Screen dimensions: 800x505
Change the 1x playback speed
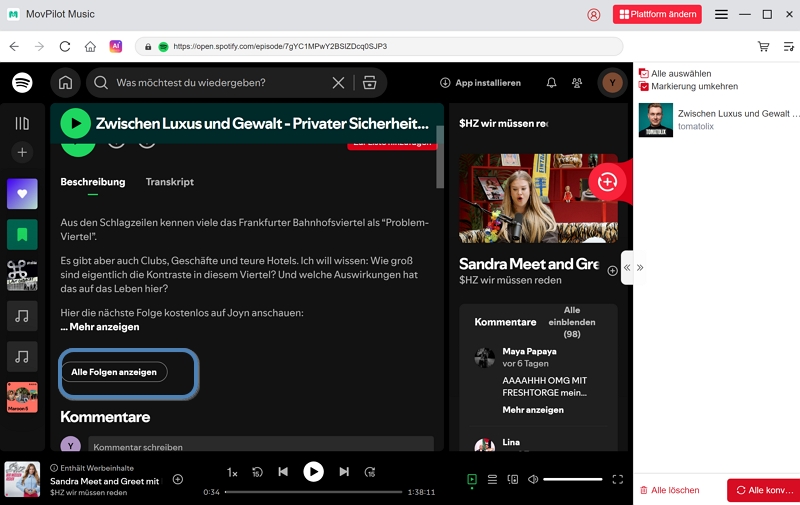tap(232, 473)
